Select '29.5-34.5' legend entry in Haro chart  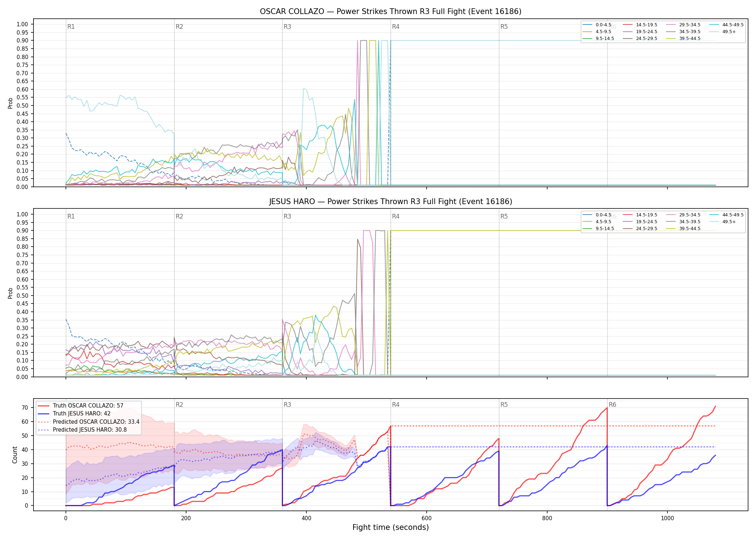[683, 215]
